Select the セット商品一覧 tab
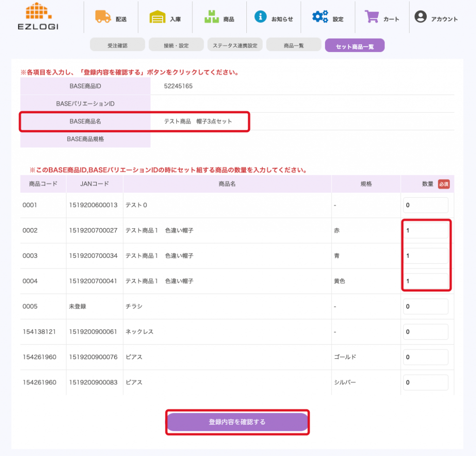The width and height of the screenshot is (476, 456). pyautogui.click(x=354, y=46)
